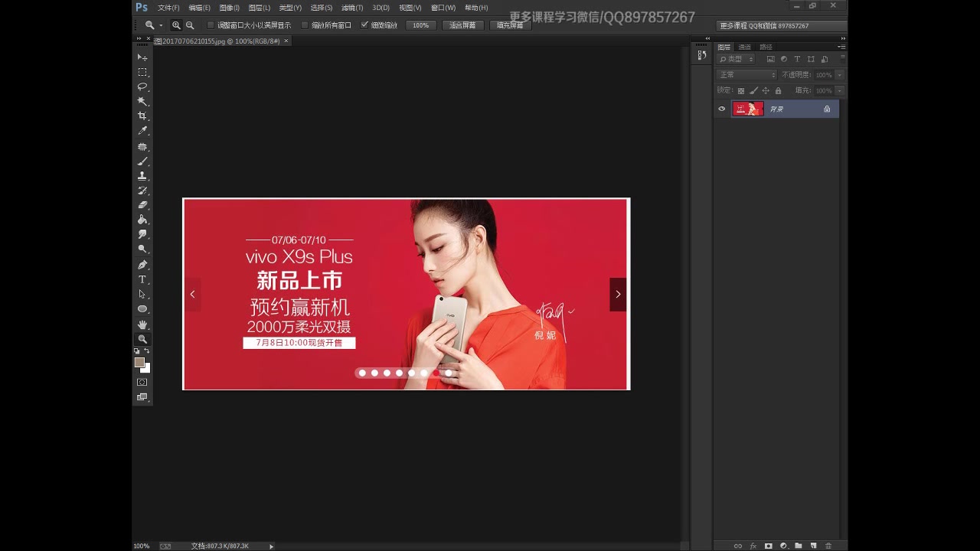Select the Magic Wand tool
The image size is (980, 551).
coord(142,101)
